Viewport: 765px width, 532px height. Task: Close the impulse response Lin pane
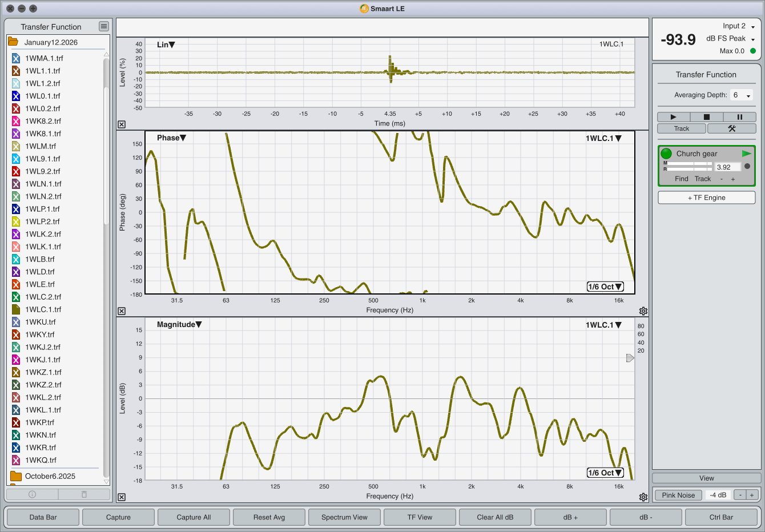[122, 124]
